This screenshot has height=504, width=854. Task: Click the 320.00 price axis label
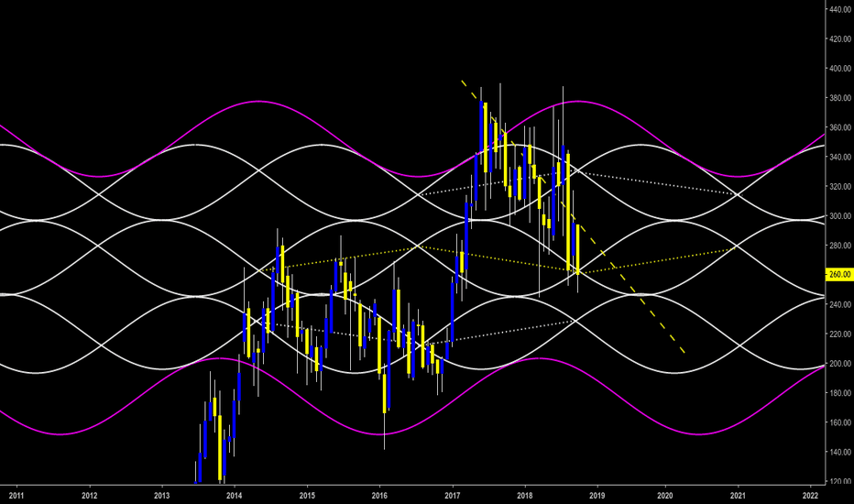[840, 186]
